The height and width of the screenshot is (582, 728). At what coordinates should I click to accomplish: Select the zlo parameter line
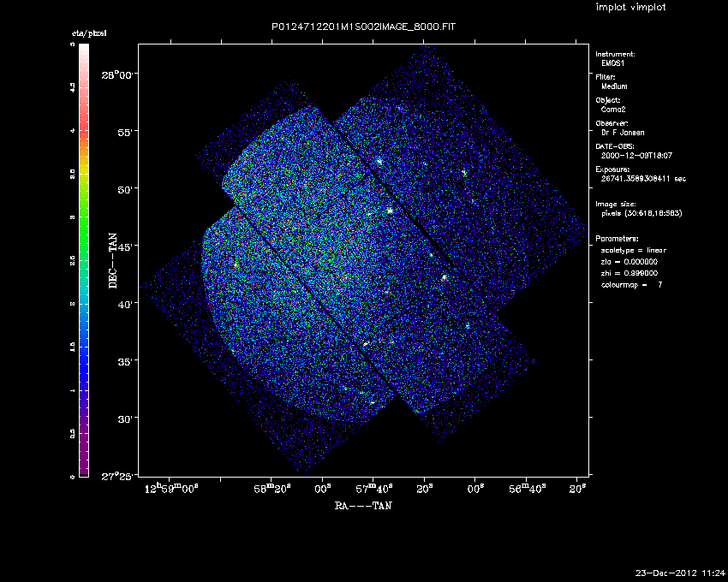(x=630, y=262)
